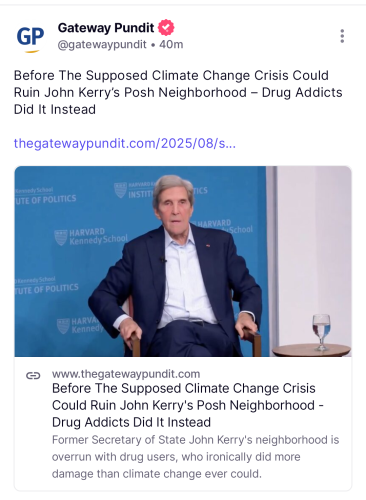The image size is (366, 500).
Task: Click the orange swoosh under GP logo
Action: point(32,52)
